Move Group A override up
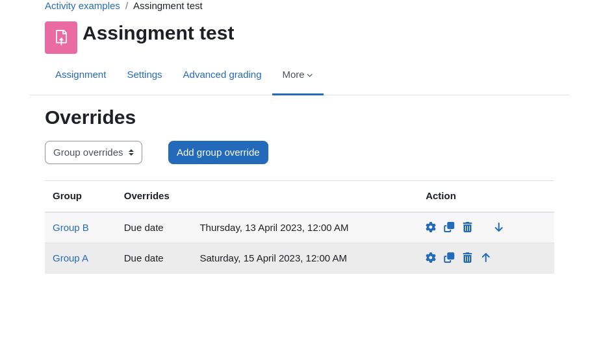This screenshot has height=364, width=601. coord(485,258)
